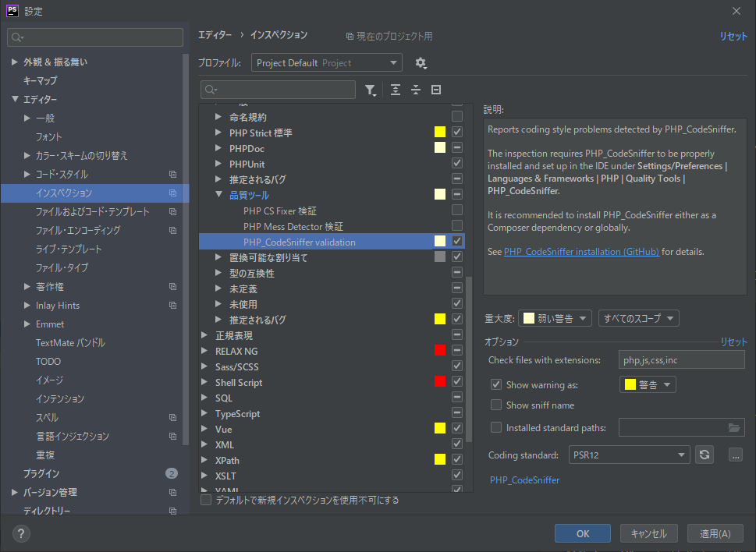Toggle the Shell Script inspection checkbox
756x552 pixels.
(457, 381)
